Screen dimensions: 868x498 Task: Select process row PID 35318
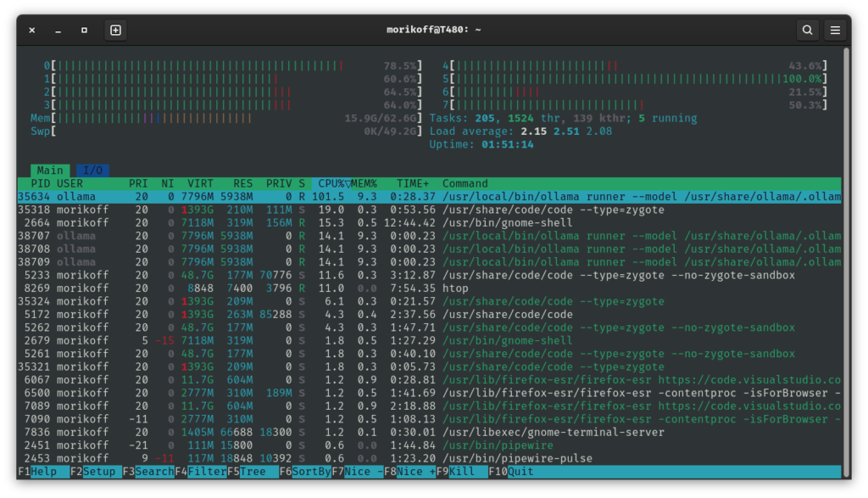pos(429,210)
